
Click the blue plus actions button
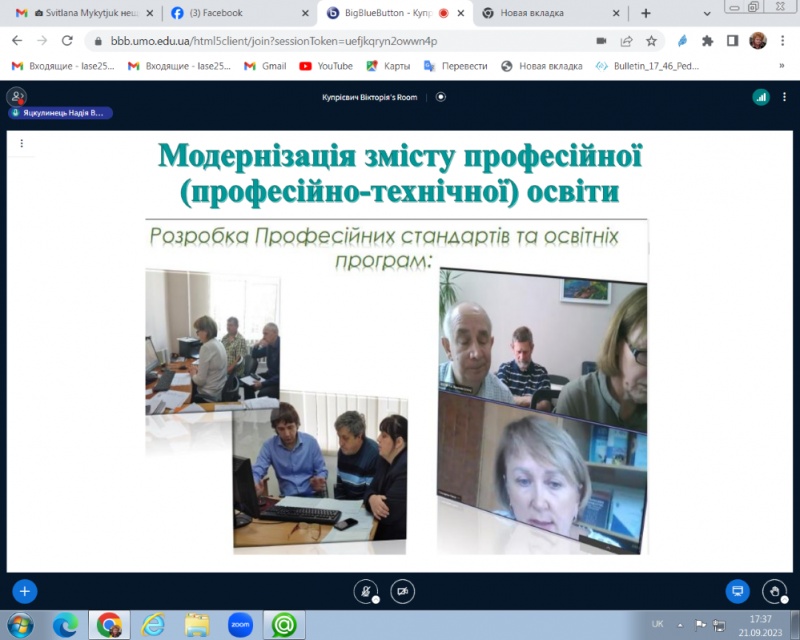point(24,591)
